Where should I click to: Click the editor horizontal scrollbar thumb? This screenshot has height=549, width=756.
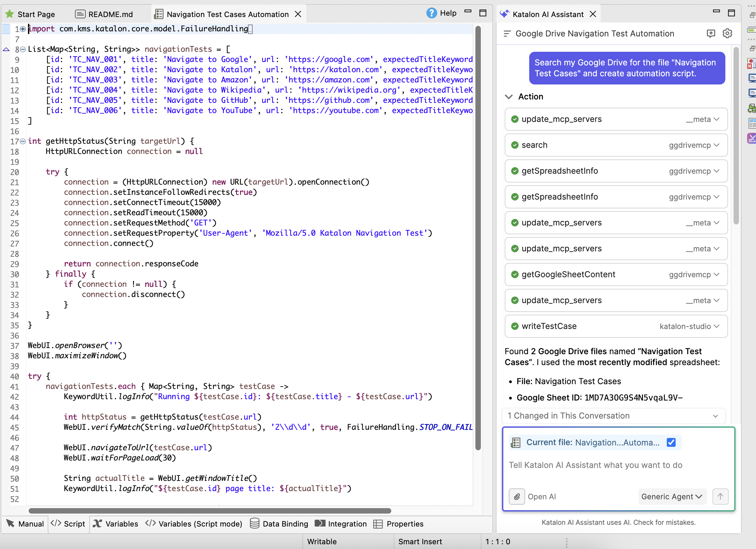pyautogui.click(x=210, y=511)
